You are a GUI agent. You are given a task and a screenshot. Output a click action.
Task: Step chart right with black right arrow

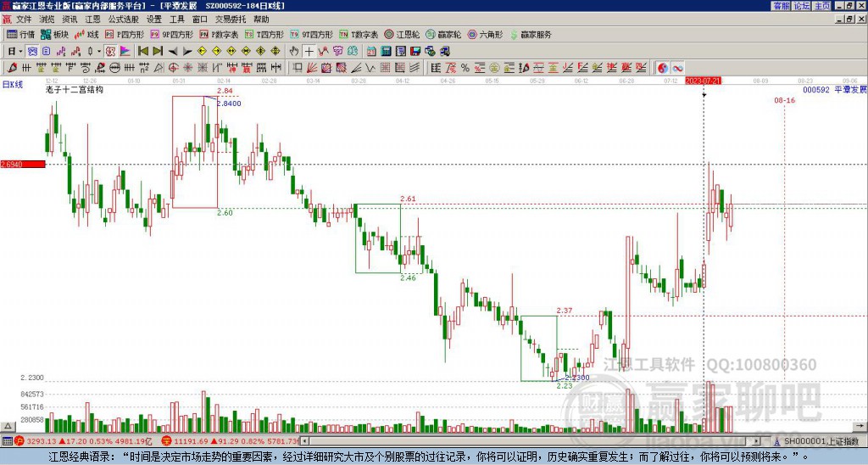(187, 52)
